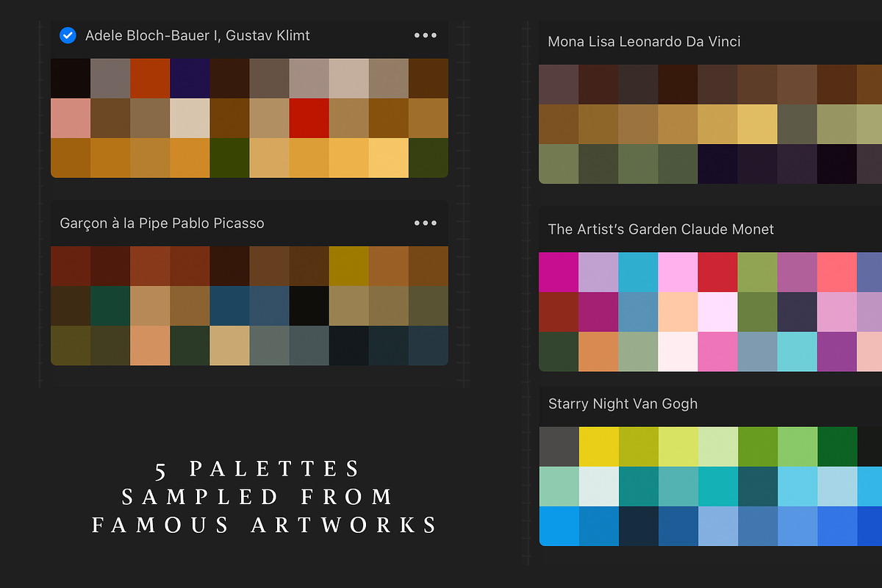Pick pale yellow swatch in Adele Bloch-Bauer bottom row
This screenshot has height=588, width=882.
pyautogui.click(x=388, y=158)
